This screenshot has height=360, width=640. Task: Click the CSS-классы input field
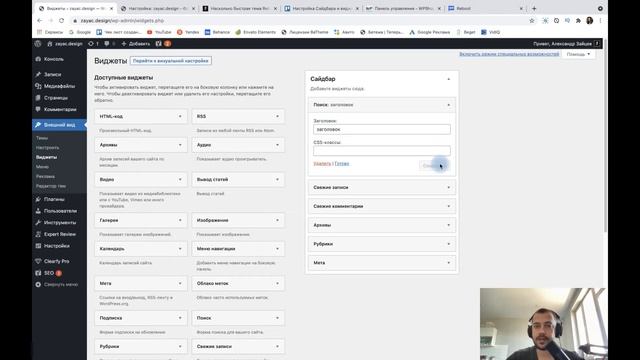tap(382, 151)
